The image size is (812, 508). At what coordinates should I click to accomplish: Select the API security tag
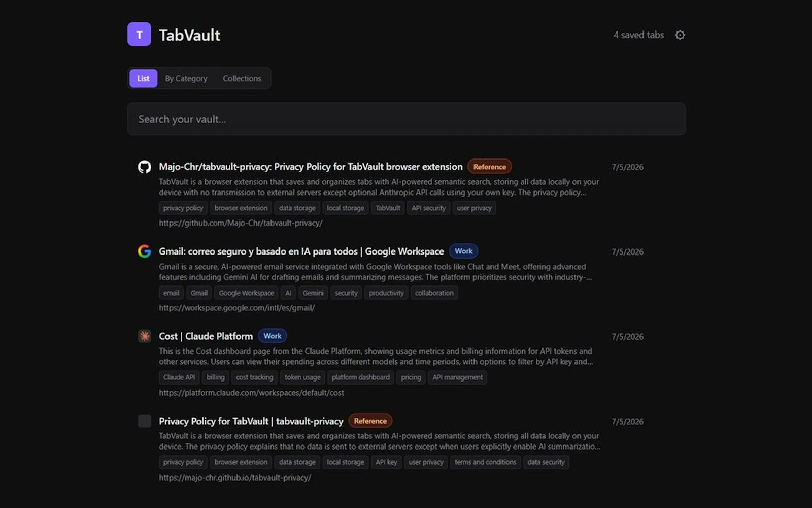click(428, 208)
